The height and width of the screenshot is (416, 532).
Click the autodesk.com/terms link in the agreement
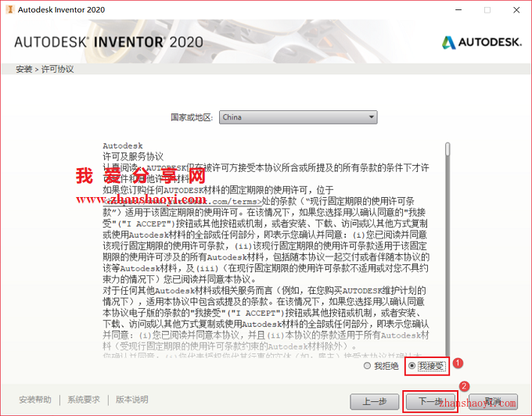point(182,202)
